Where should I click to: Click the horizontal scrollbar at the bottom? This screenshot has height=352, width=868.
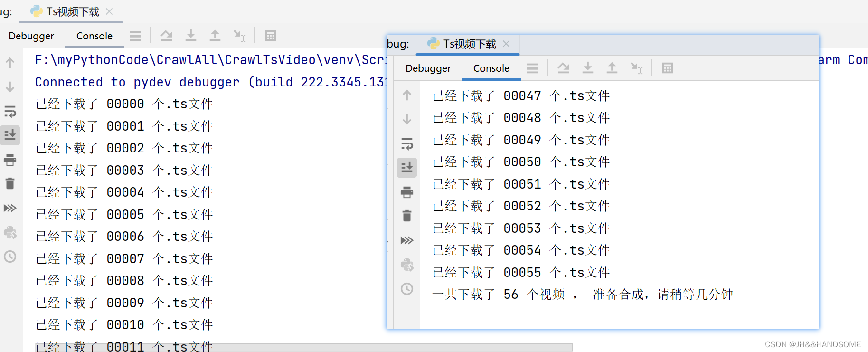pos(304,348)
